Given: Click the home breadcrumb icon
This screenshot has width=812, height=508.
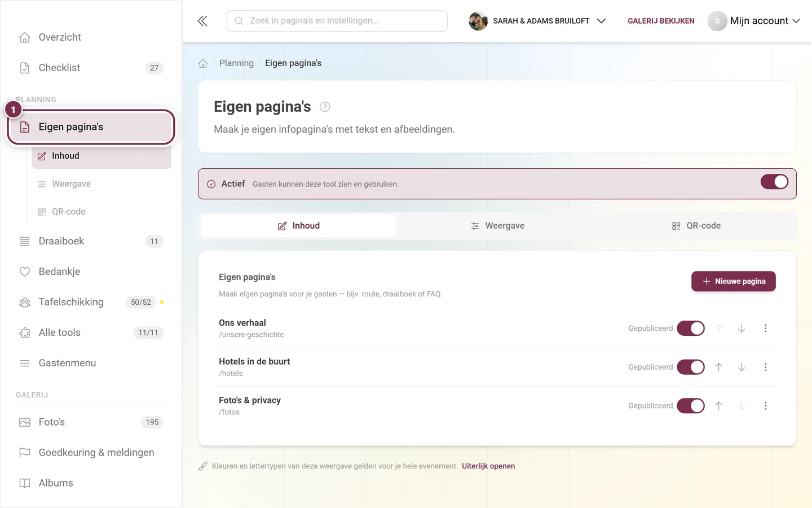Looking at the screenshot, I should tap(203, 63).
